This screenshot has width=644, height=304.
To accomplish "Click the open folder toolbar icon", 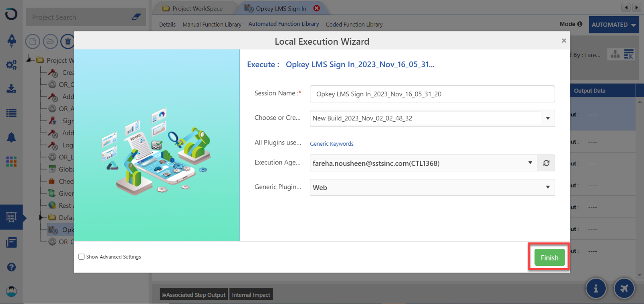I will point(50,41).
